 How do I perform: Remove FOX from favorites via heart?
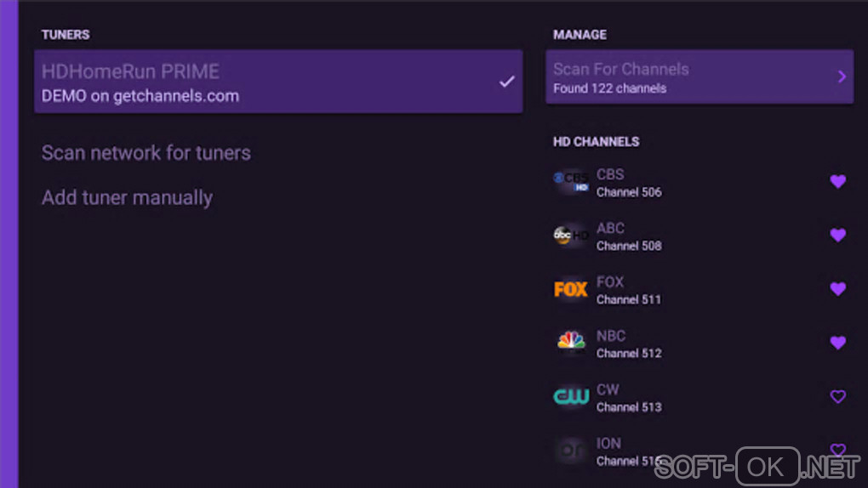coord(837,289)
